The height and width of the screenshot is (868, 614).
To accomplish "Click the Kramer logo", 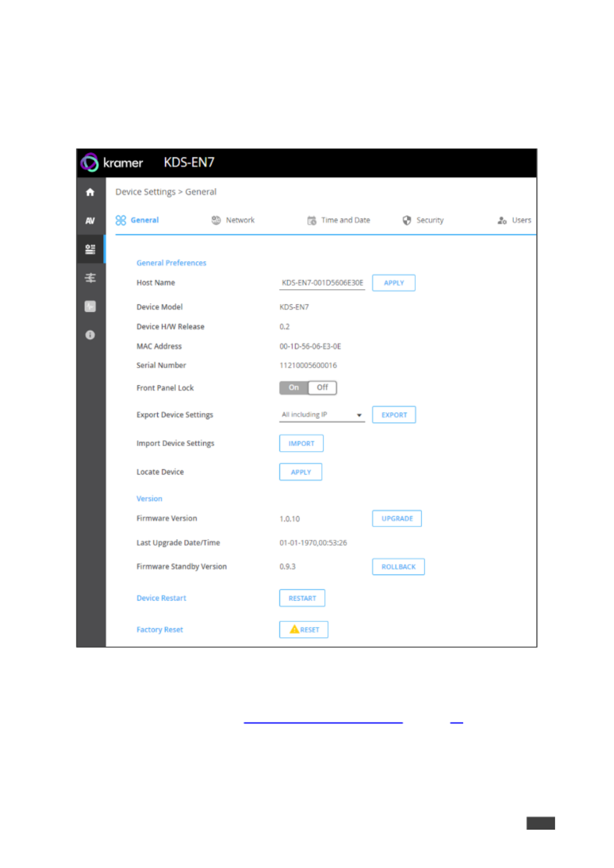I will (112, 163).
